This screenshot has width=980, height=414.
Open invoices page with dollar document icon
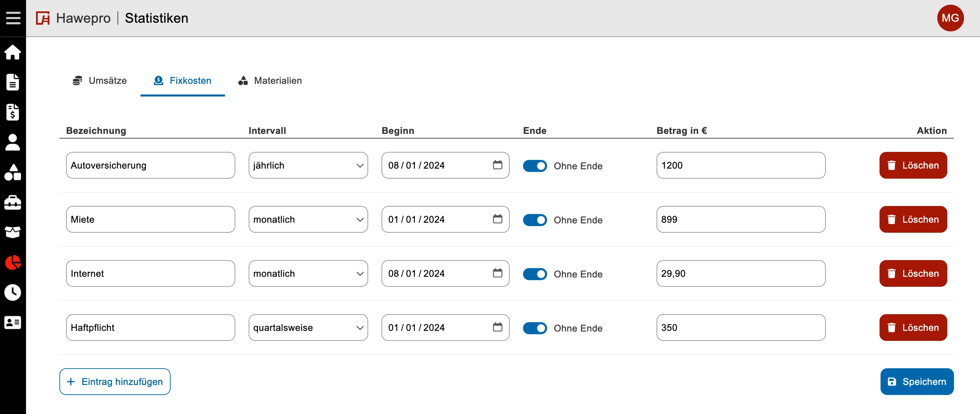(13, 112)
